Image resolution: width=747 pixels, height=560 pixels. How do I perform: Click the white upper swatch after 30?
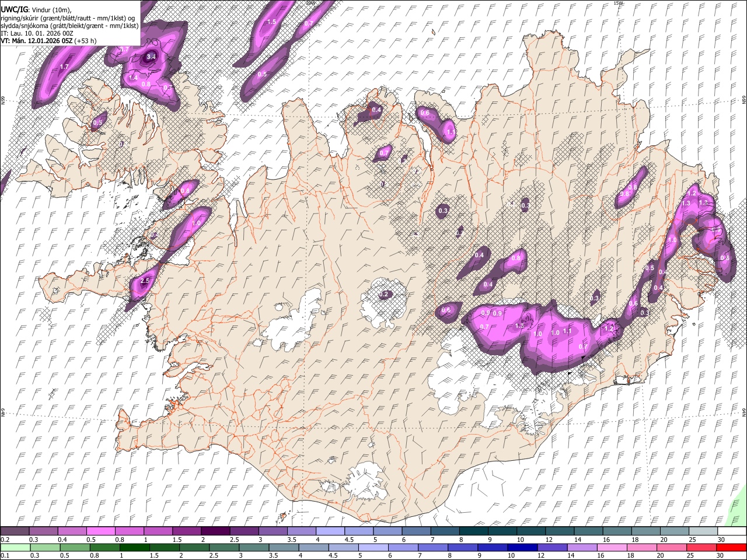pos(731,531)
